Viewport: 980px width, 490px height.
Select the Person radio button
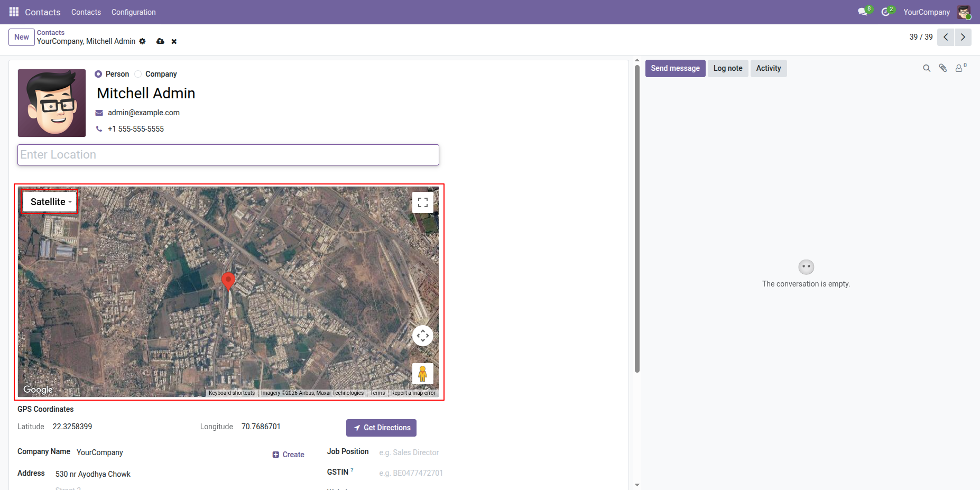coord(98,74)
